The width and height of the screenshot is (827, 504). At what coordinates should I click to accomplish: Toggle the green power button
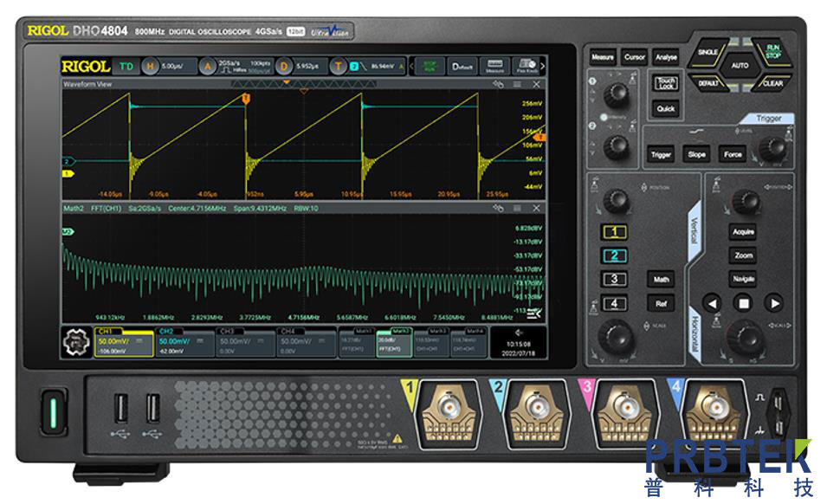pos(54,412)
